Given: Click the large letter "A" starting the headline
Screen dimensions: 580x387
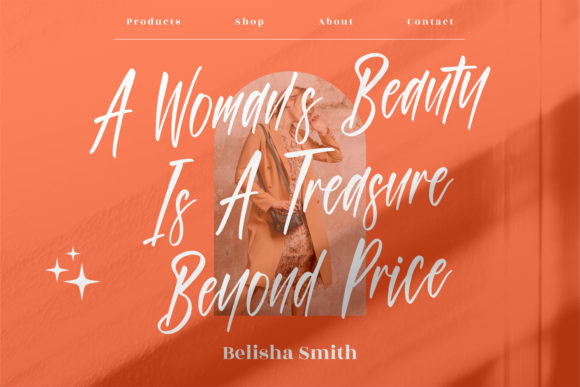Looking at the screenshot, I should click(x=112, y=113).
